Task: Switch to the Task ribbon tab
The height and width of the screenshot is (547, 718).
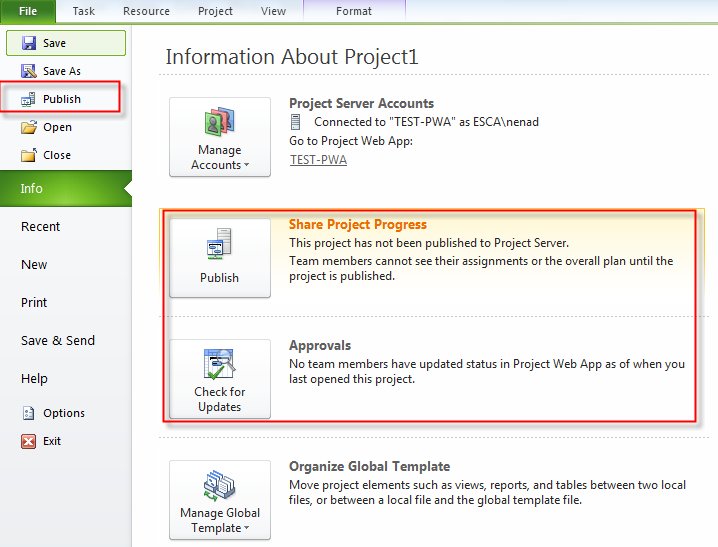Action: coord(84,12)
